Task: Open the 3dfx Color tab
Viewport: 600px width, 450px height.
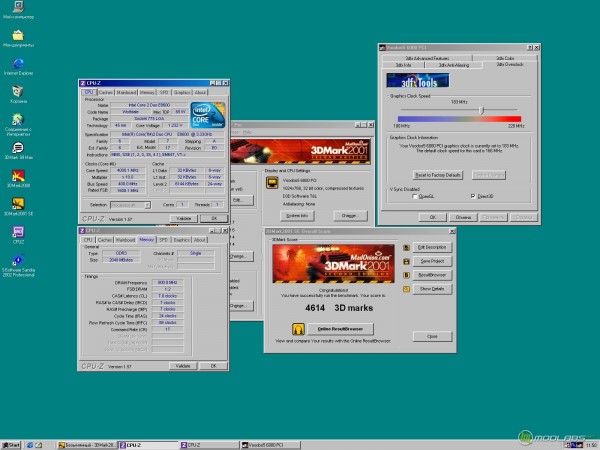Action: coord(505,58)
